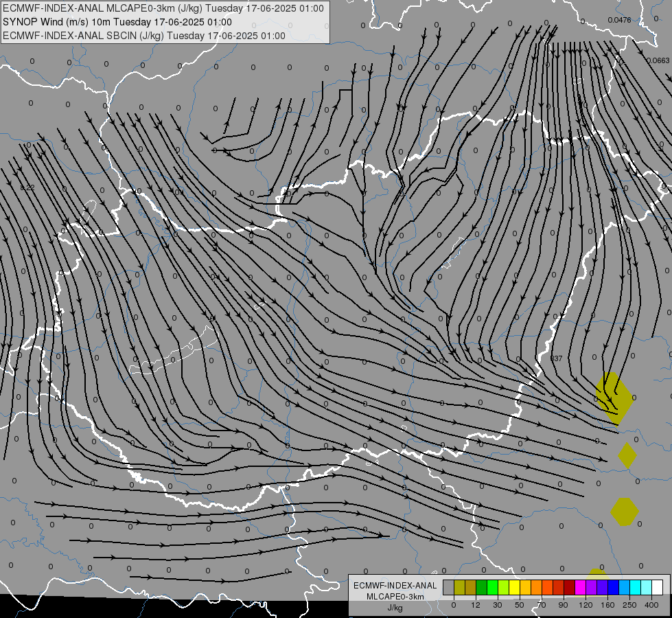This screenshot has height=618, width=672.
Task: Click the red swatch just below 90
Action: (x=559, y=587)
